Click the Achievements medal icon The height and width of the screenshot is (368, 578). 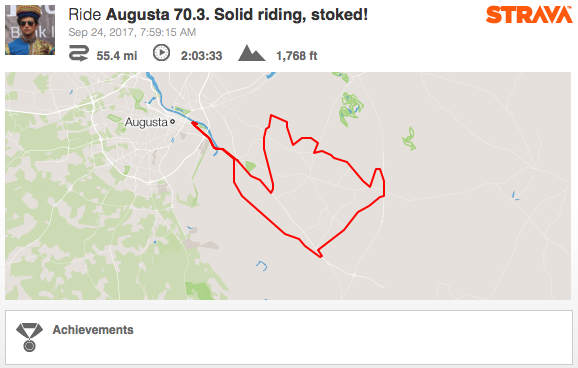point(29,337)
